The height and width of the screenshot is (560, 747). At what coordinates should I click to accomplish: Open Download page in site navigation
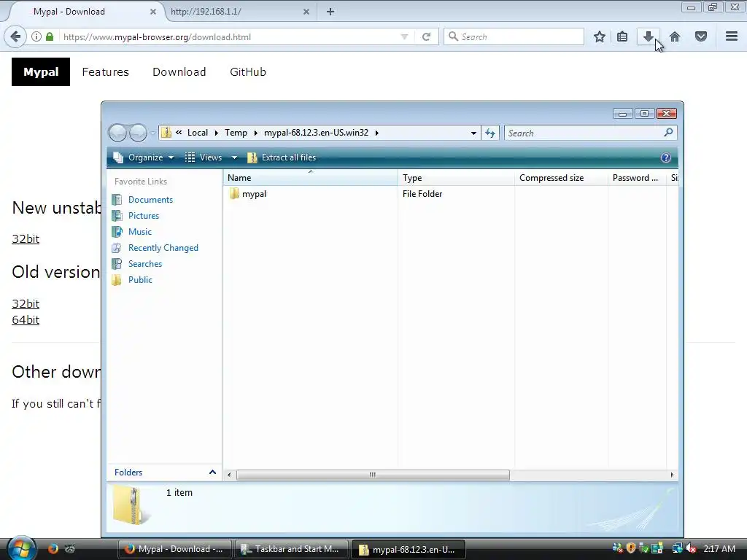coord(179,72)
